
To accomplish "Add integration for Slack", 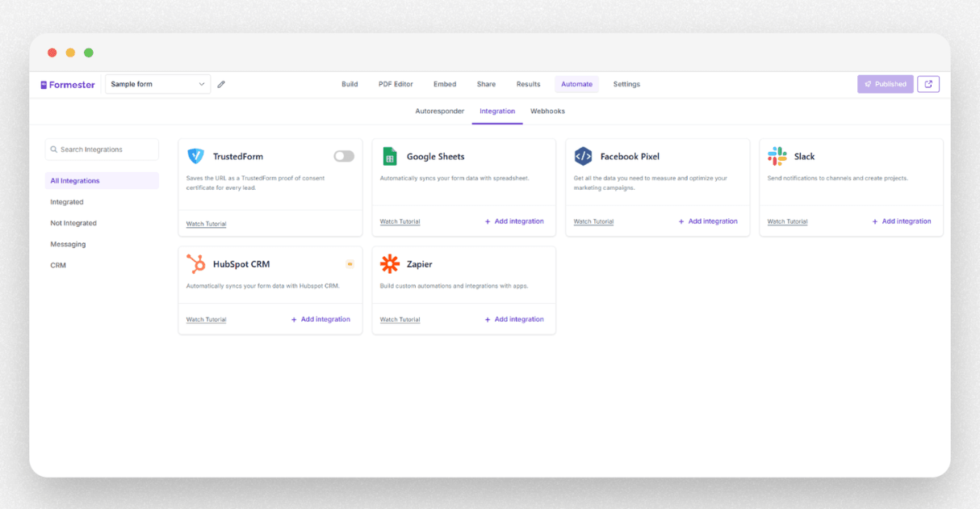I will pyautogui.click(x=902, y=221).
